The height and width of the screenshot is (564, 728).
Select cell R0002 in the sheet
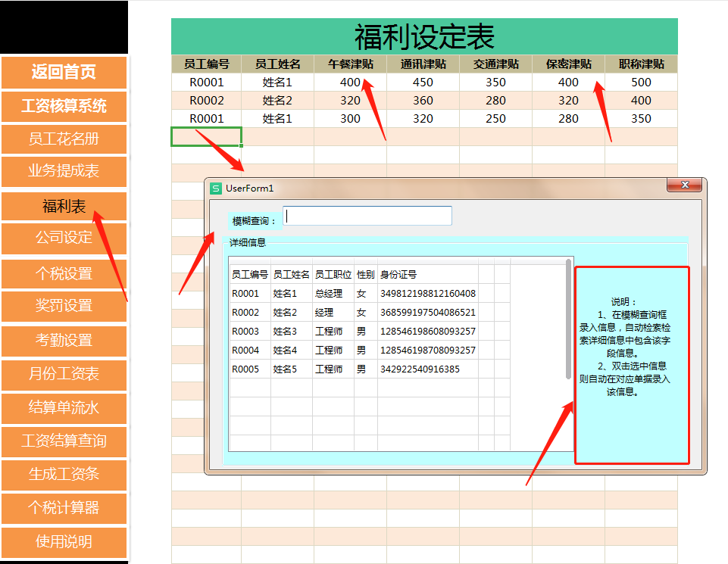click(x=206, y=101)
